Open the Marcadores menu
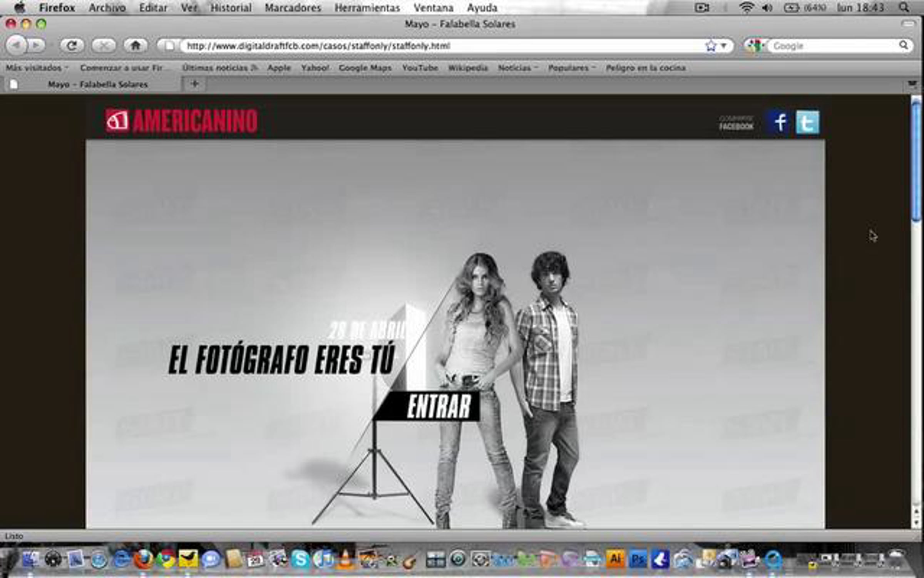 293,7
